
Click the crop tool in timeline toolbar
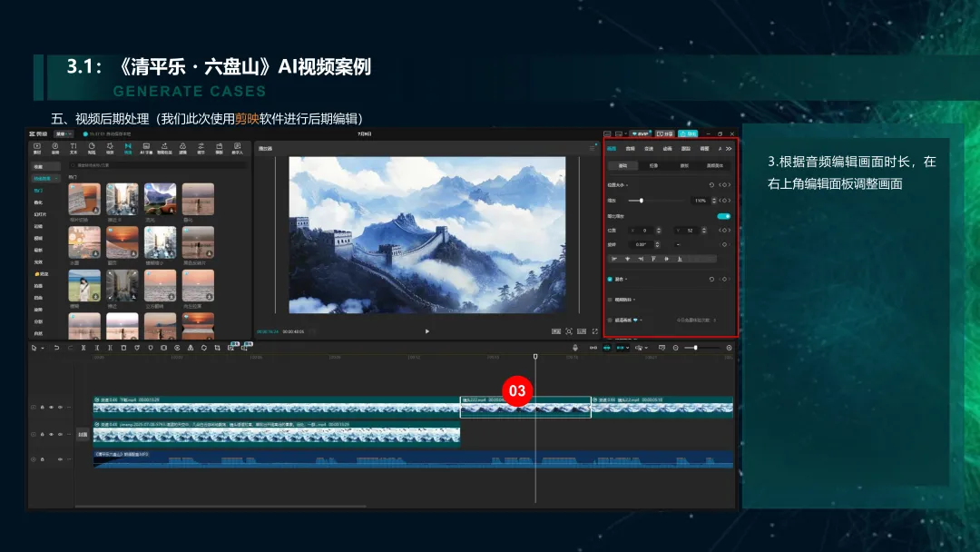pyautogui.click(x=217, y=348)
